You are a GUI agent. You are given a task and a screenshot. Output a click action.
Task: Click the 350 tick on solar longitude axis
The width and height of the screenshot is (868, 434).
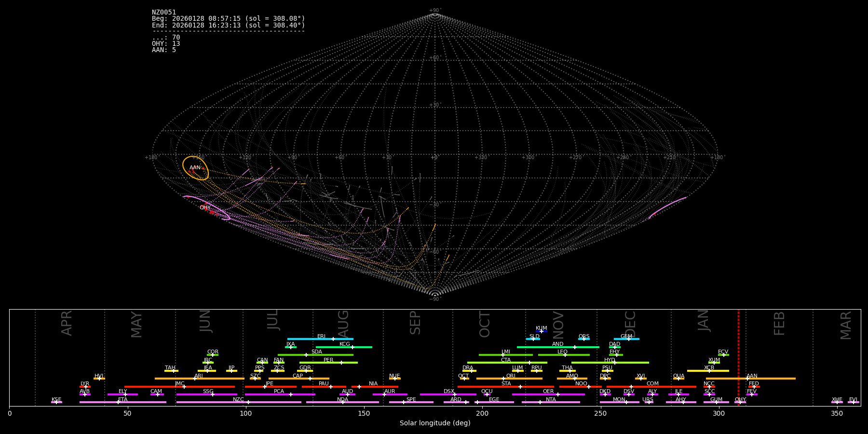(837, 413)
